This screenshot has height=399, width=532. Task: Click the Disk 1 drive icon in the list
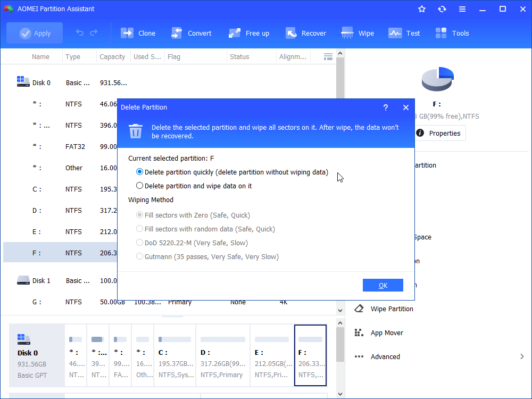coord(23,280)
